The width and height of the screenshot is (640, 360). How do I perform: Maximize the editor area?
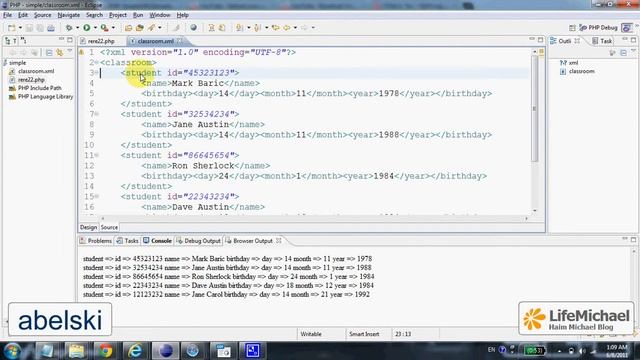(x=540, y=40)
